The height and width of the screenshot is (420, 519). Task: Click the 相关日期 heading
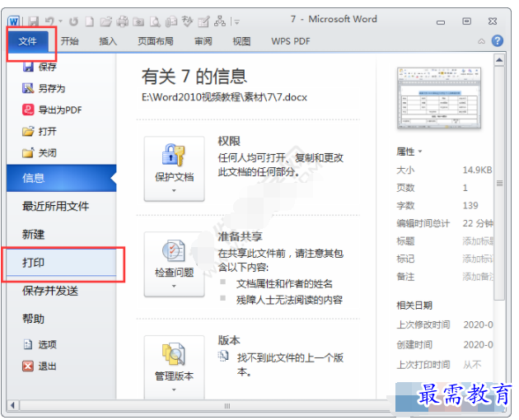tap(414, 306)
